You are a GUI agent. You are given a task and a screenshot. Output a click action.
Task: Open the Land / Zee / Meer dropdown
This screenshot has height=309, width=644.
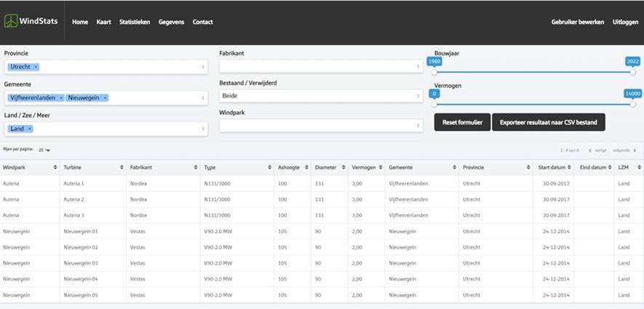point(106,129)
